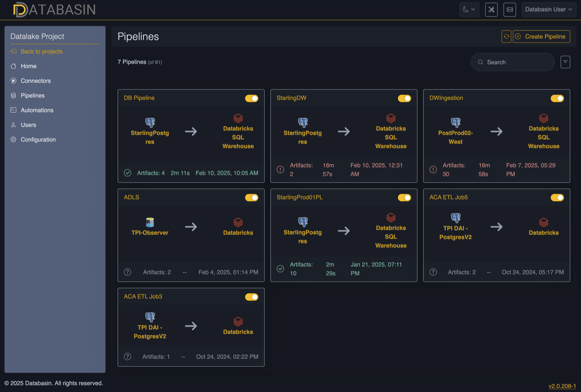
Task: Click the Databricks icon in StarlingDW card
Action: coord(391,118)
